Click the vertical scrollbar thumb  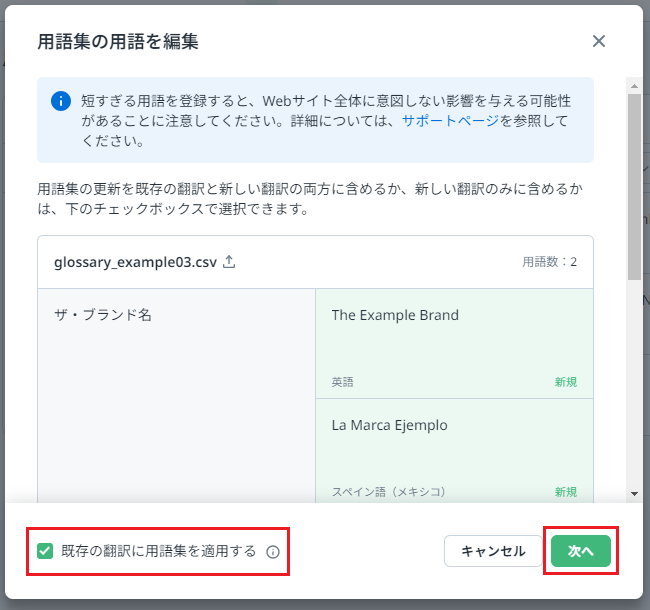tap(634, 185)
